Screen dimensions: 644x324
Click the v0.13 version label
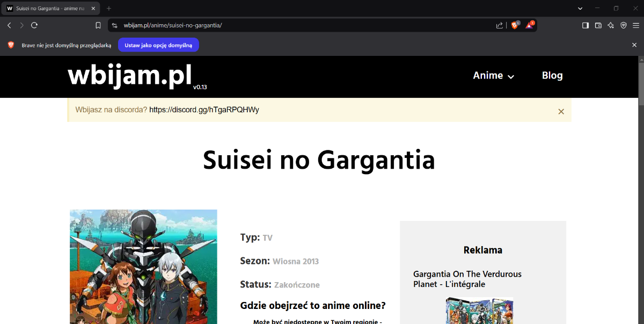coord(200,87)
